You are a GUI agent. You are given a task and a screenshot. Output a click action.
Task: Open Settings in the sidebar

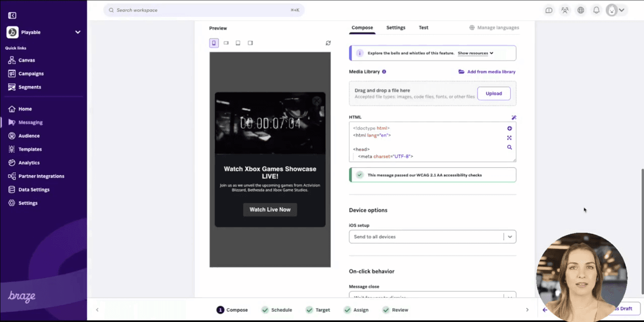point(23,203)
